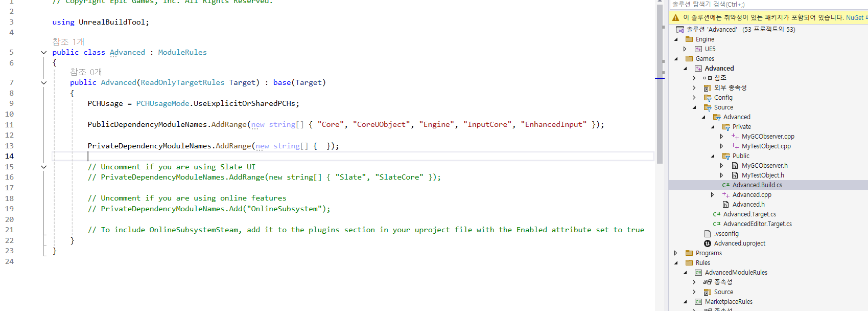Screen dimensions: 868x311
Task: Fold the Advanced constructor at line 7
Action: 44,82
